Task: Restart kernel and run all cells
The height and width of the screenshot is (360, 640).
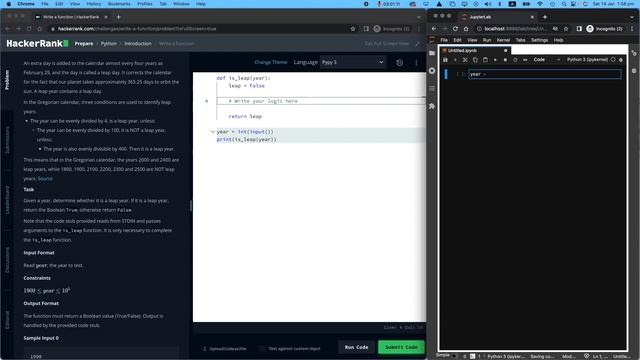Action: [x=525, y=60]
